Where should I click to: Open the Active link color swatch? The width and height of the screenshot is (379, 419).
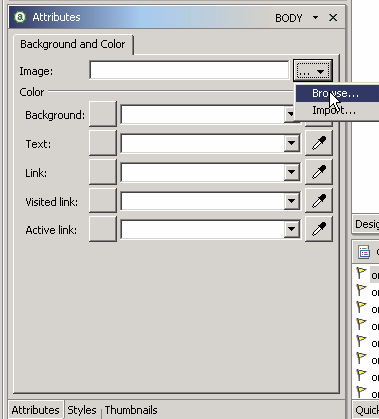click(x=103, y=229)
